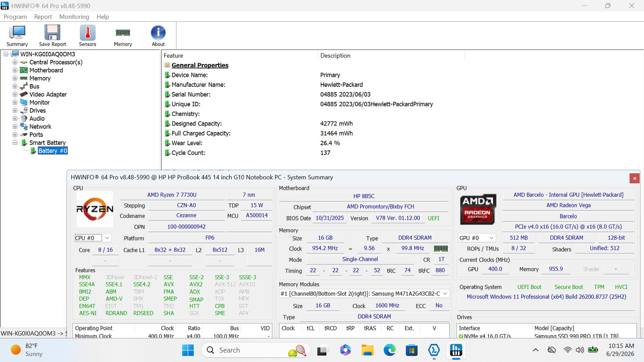Collapse the Smart Battery tree node
The width and height of the screenshot is (644, 362).
click(x=15, y=142)
